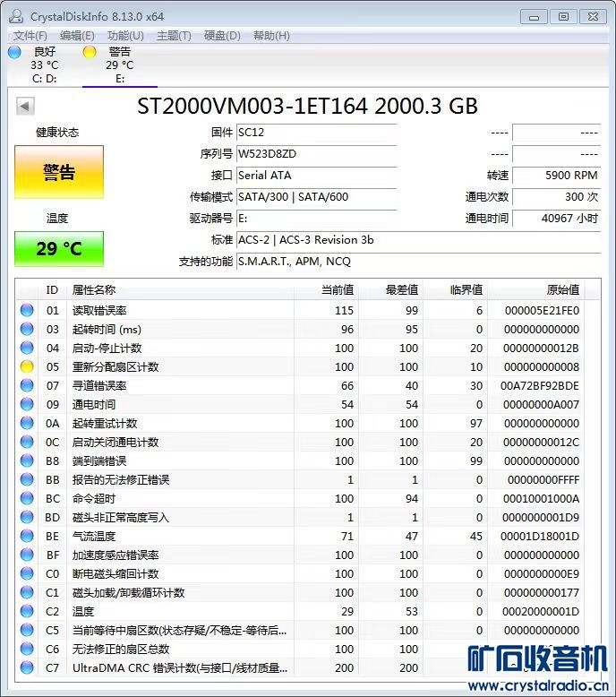The image size is (616, 697).
Task: Click the CrystalDiskInfo title bar icon
Action: point(16,16)
